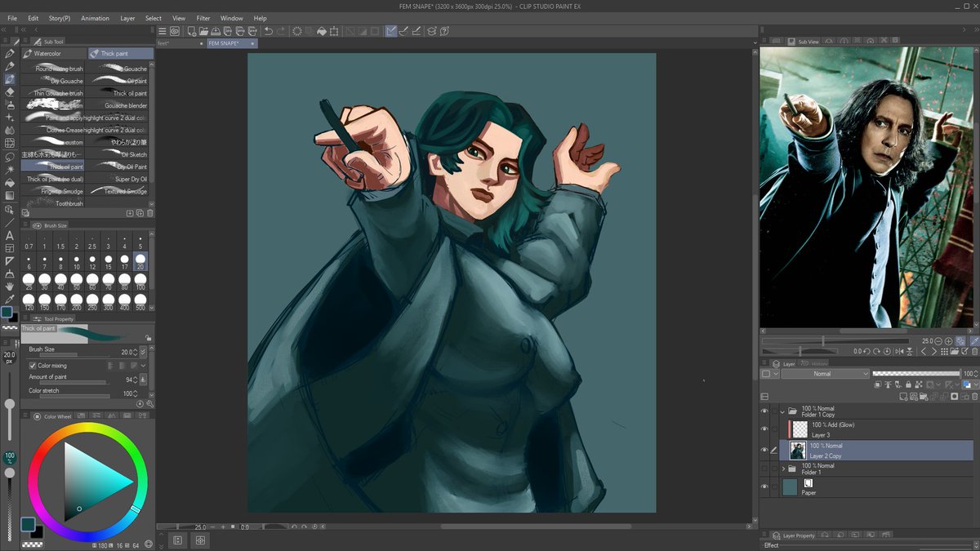980x551 pixels.
Task: Adjust the layer opacity slider
Action: [x=915, y=373]
